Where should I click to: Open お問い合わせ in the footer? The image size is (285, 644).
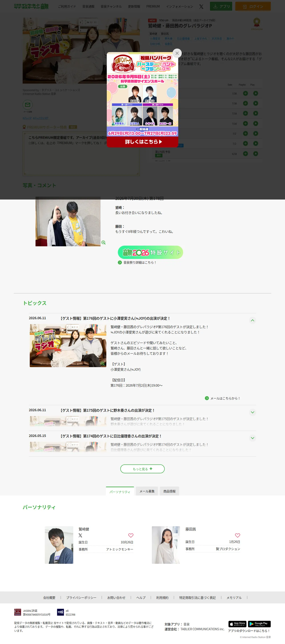click(116, 597)
